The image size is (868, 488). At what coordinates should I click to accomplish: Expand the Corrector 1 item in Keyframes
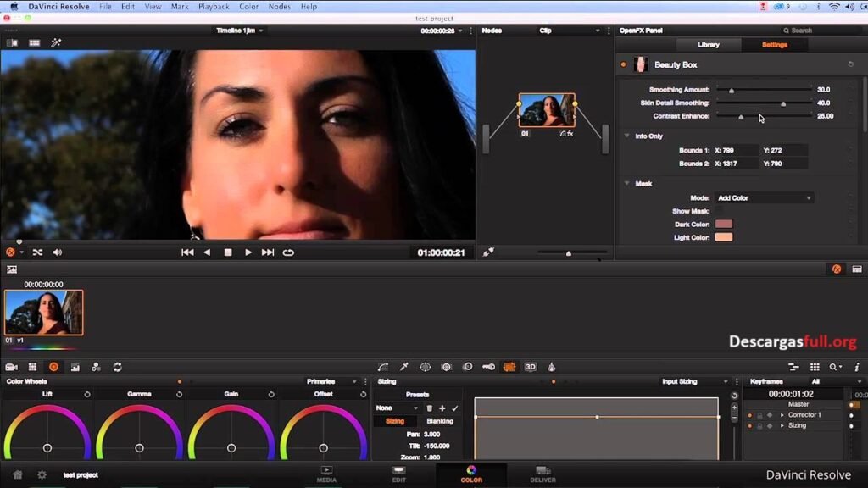(x=782, y=415)
